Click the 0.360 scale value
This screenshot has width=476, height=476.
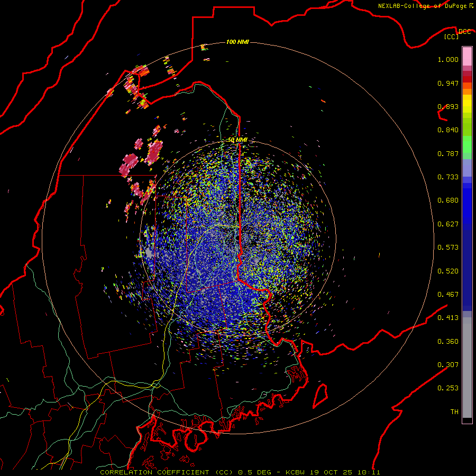click(x=448, y=342)
